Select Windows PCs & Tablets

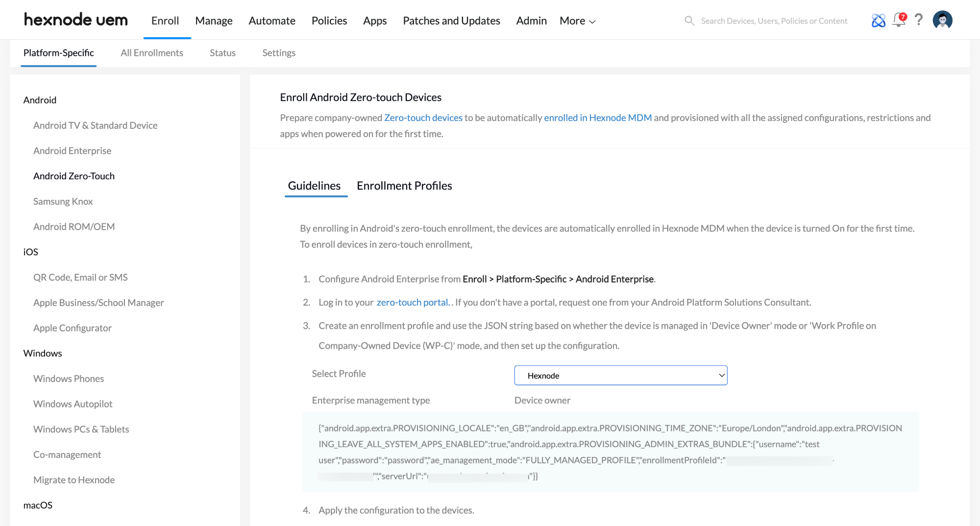81,430
